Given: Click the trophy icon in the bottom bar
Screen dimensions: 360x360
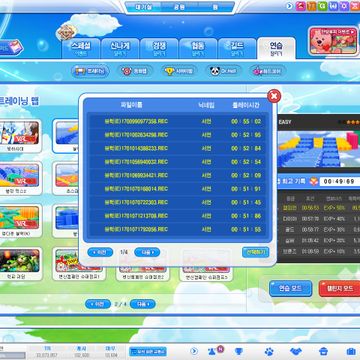Looking at the screenshot, I should pyautogui.click(x=239, y=351).
